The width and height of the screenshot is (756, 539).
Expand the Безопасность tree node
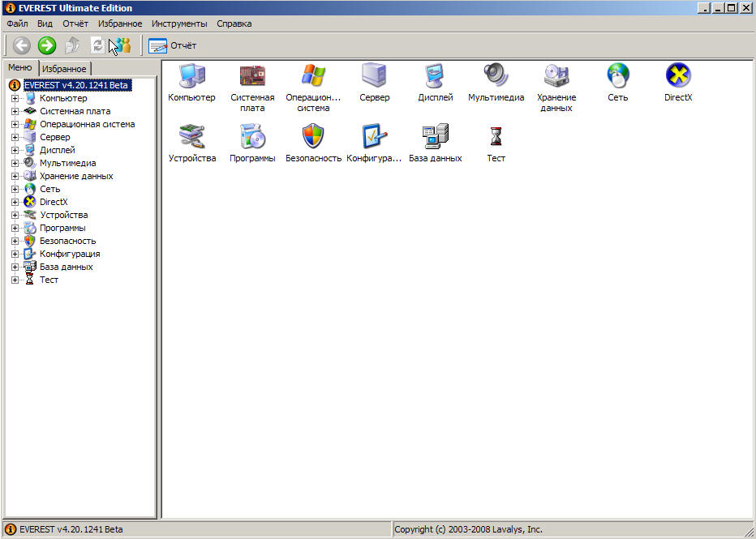coord(15,242)
